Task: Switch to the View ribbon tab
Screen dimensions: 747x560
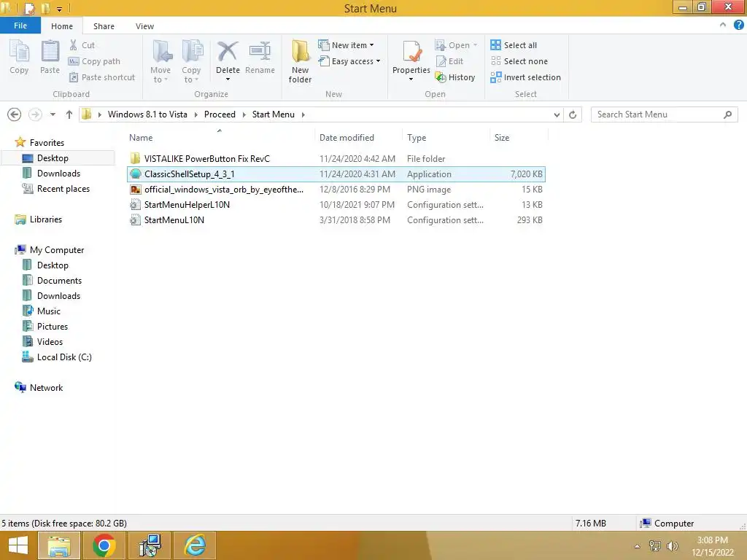Action: [144, 26]
